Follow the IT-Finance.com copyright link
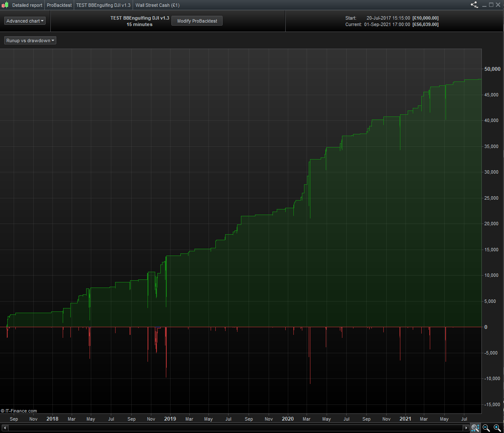The width and height of the screenshot is (504, 433). (x=19, y=411)
